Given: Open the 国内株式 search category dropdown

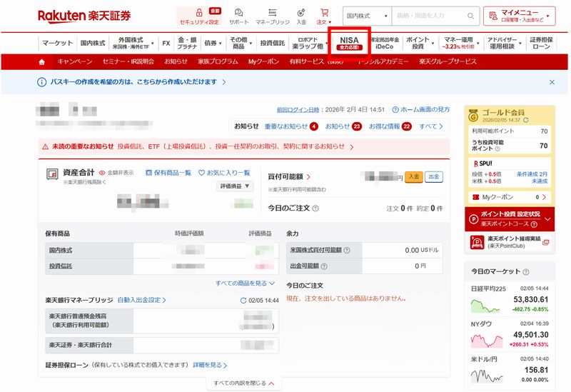Looking at the screenshot, I should pos(367,16).
